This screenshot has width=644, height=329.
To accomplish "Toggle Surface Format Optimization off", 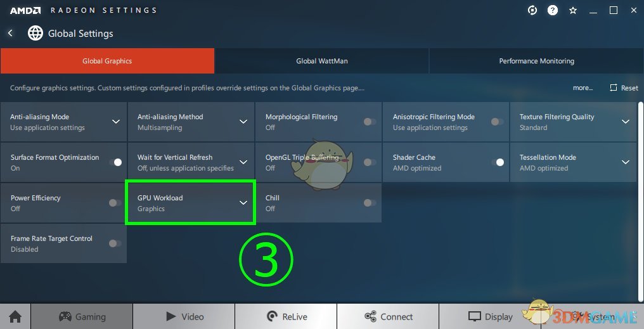I will [116, 162].
